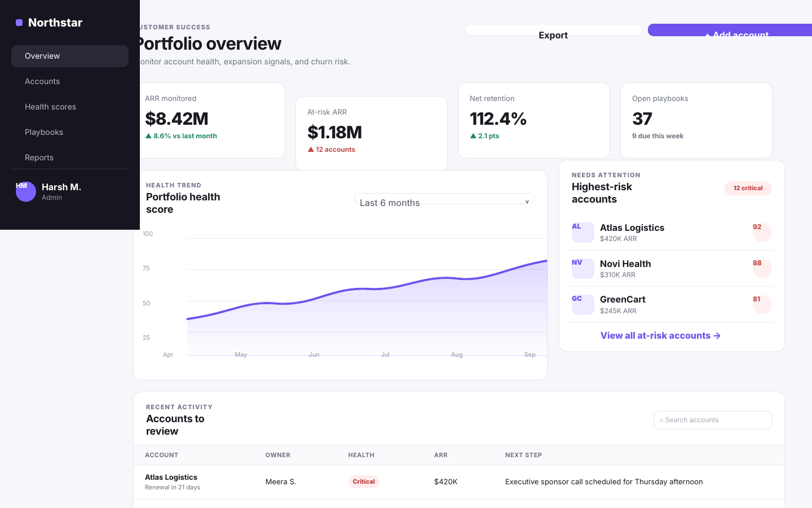The image size is (812, 508).
Task: Click the ACCOUNT column header
Action: click(x=161, y=455)
